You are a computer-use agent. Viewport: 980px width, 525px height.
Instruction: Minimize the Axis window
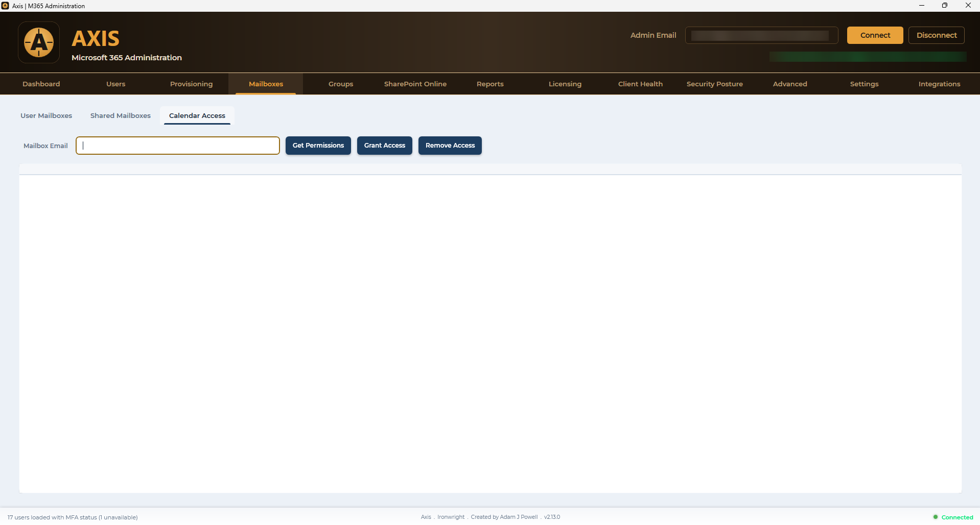point(922,6)
